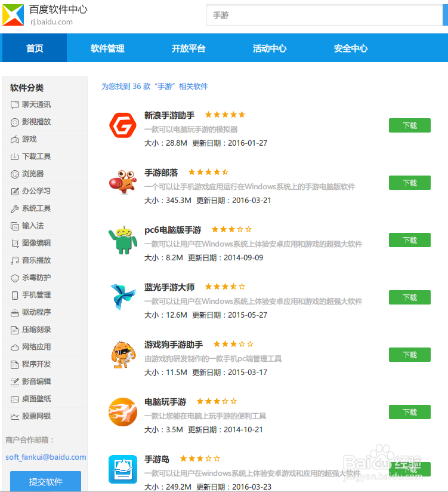This screenshot has width=448, height=492.
Task: Click the rj.baidu.com site address text
Action: point(51,22)
